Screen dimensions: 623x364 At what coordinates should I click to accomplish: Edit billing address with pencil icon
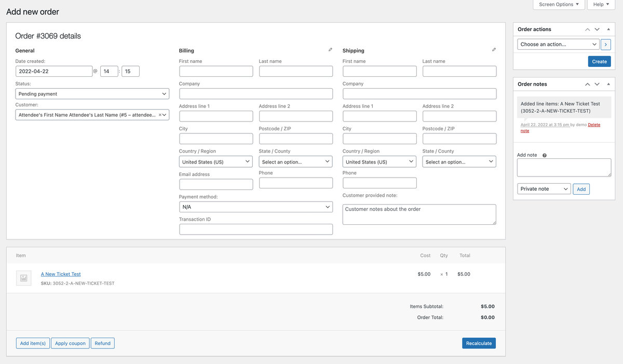tap(330, 50)
